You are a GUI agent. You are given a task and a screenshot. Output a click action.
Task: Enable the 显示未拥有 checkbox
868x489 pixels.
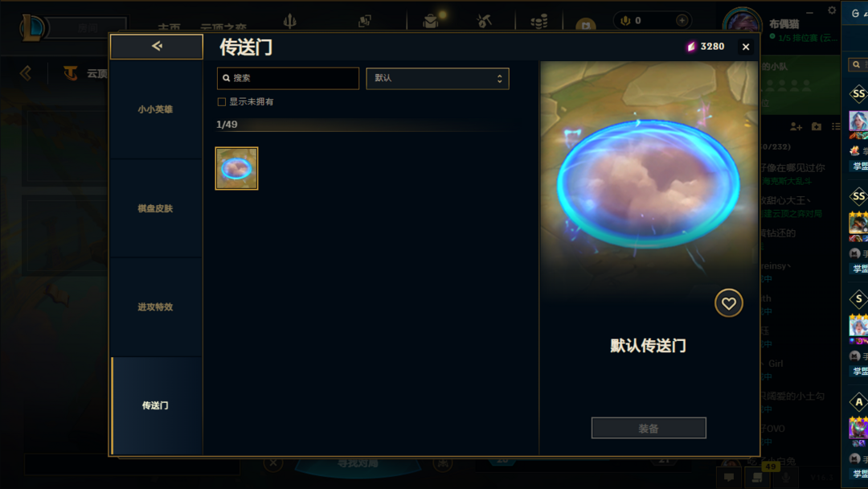click(x=222, y=102)
